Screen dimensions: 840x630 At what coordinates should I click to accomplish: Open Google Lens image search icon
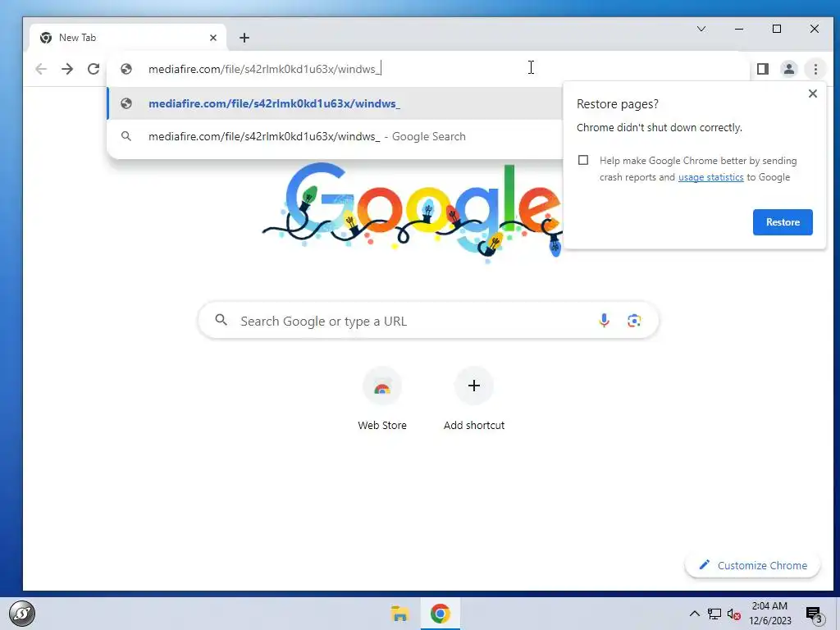[634, 321]
